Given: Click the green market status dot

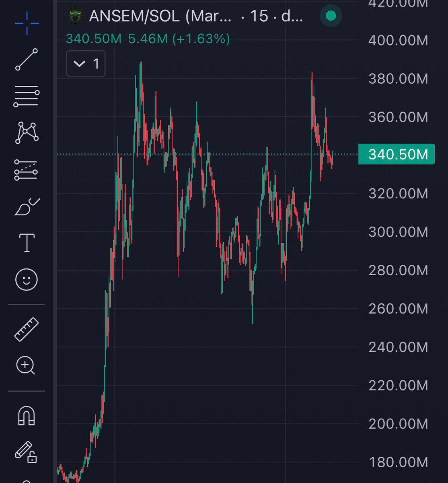Looking at the screenshot, I should point(331,16).
